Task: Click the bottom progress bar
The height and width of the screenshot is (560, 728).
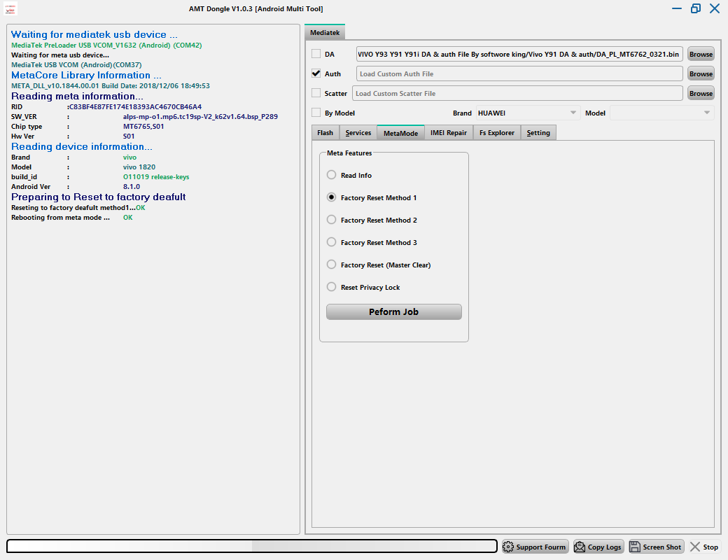Action: tap(252, 546)
